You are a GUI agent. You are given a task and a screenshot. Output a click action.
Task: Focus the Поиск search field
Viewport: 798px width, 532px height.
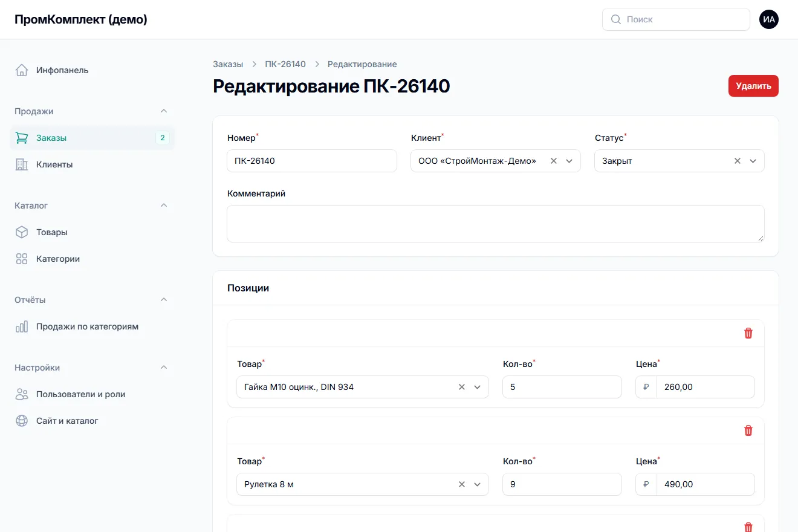click(676, 19)
